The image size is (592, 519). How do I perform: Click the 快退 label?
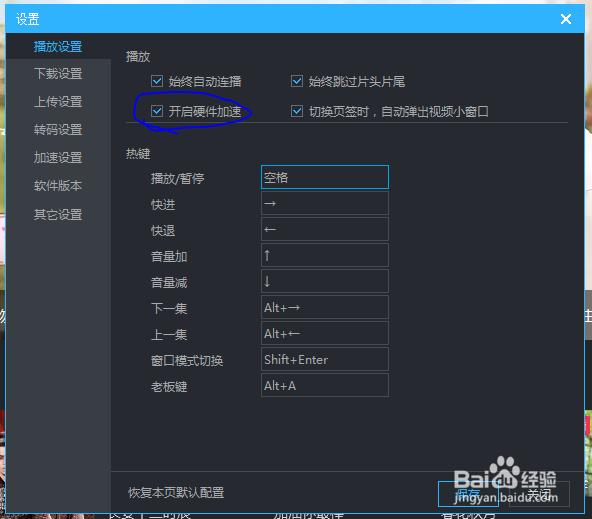[x=163, y=230]
